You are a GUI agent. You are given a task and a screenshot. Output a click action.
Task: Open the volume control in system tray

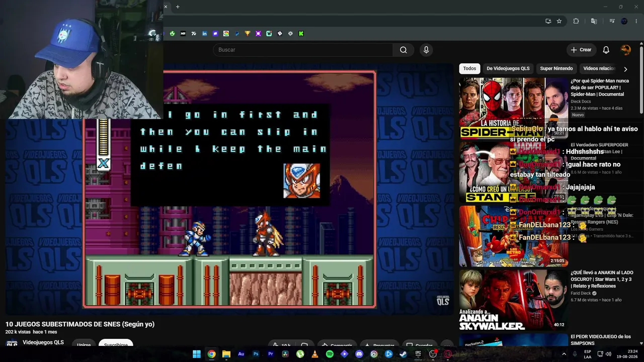click(608, 354)
